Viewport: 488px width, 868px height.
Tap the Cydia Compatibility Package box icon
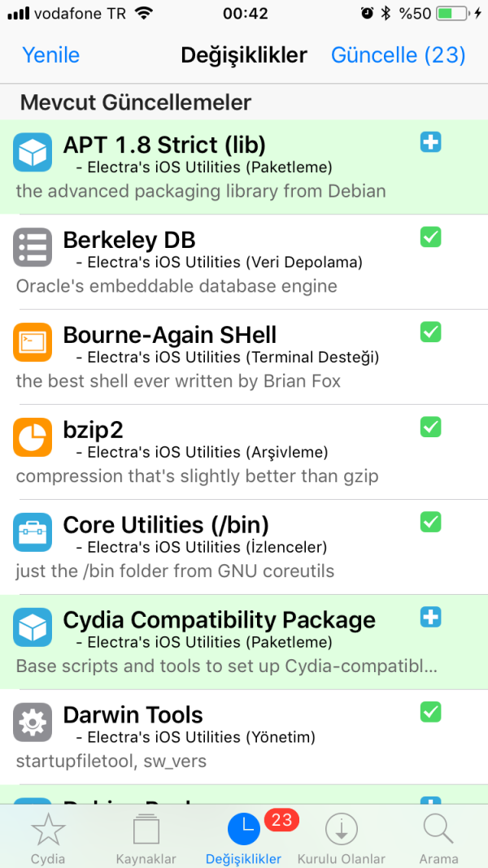pyautogui.click(x=33, y=627)
